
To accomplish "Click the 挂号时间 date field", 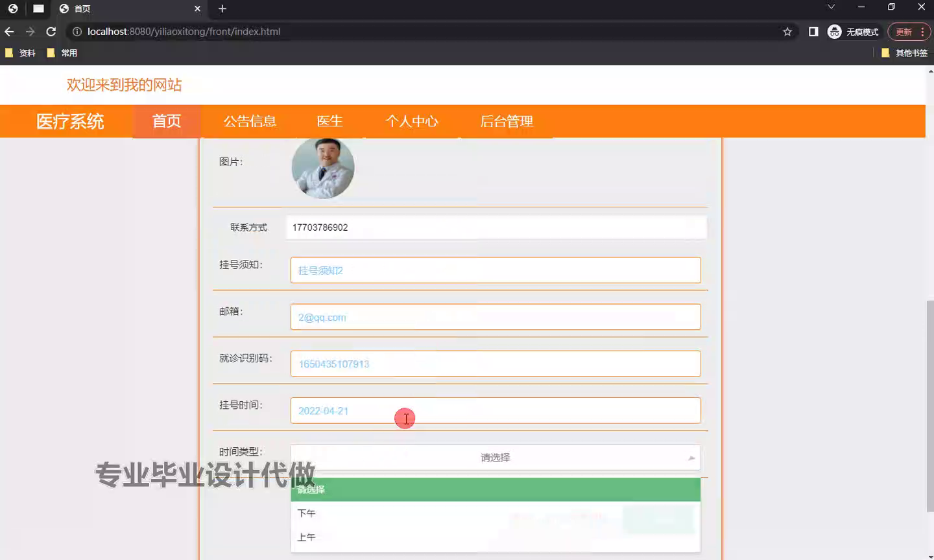I will (496, 410).
